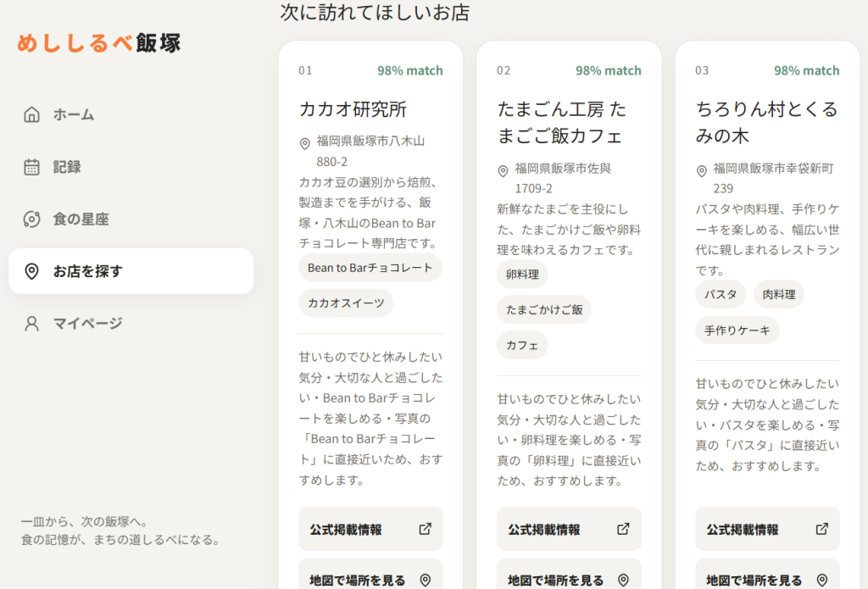Click 98% match on card 01

coord(410,70)
